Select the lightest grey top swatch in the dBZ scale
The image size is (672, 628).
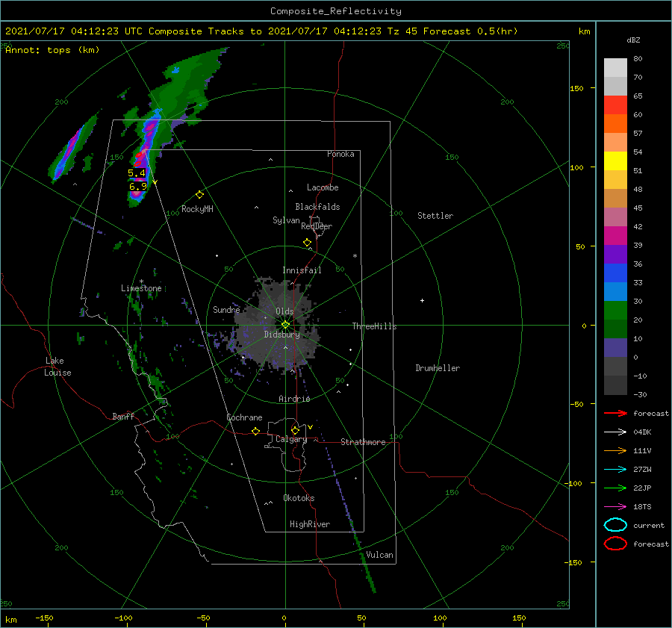[615, 68]
